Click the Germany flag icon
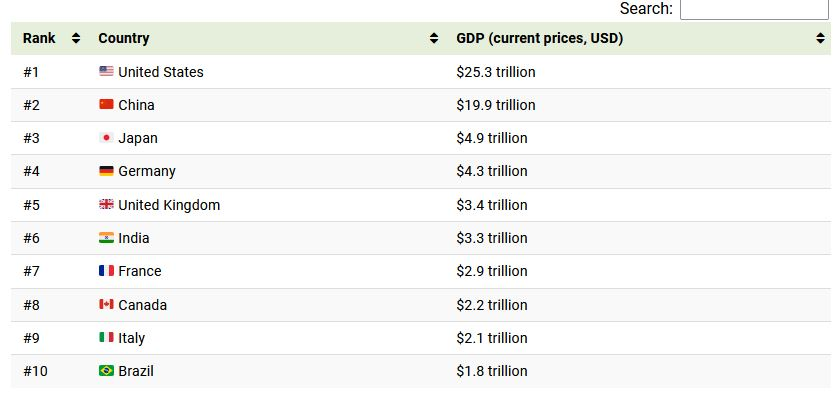Viewport: 836px width, 394px height. pyautogui.click(x=106, y=171)
